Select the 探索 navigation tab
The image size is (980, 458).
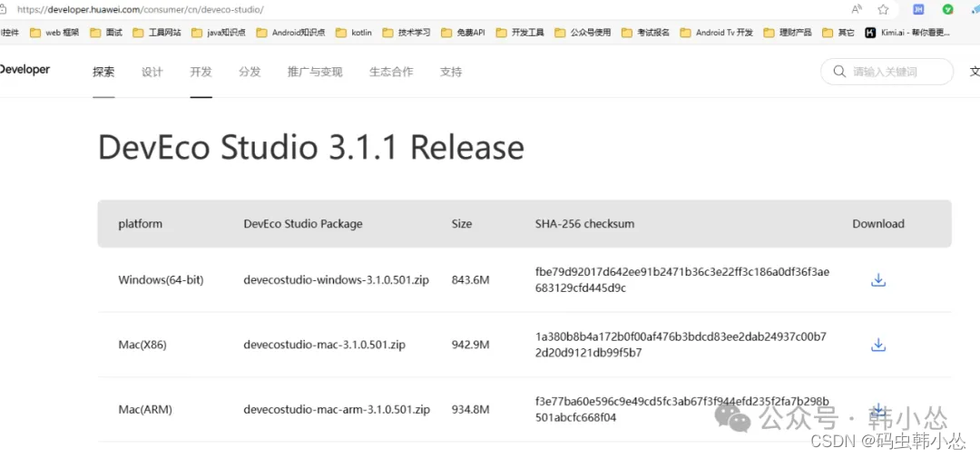(103, 72)
